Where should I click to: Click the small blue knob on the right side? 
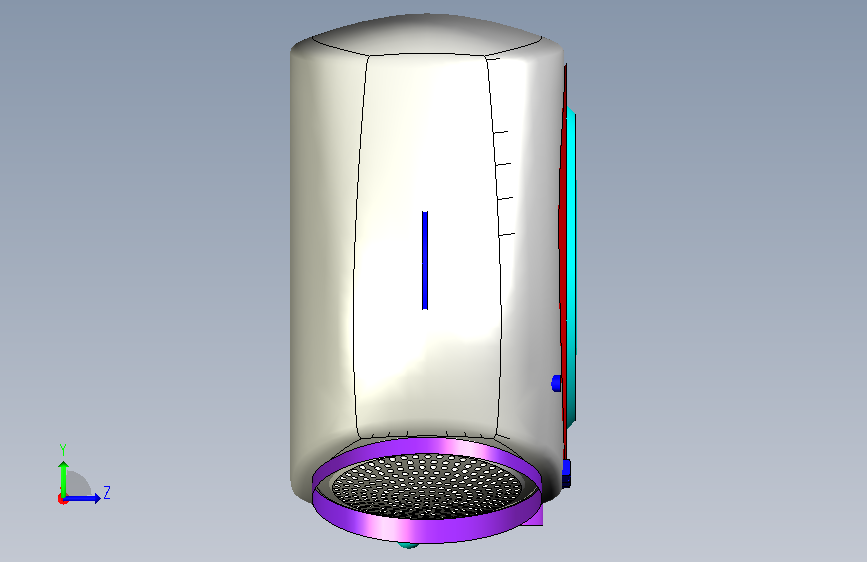[x=556, y=383]
